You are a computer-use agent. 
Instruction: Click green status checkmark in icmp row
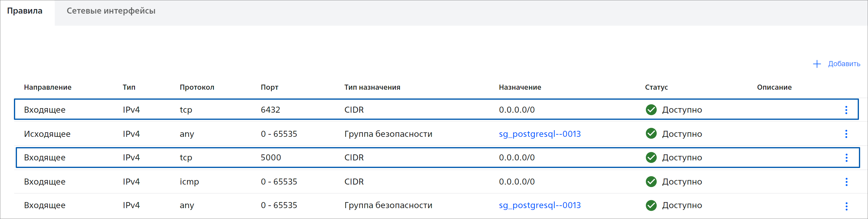651,182
